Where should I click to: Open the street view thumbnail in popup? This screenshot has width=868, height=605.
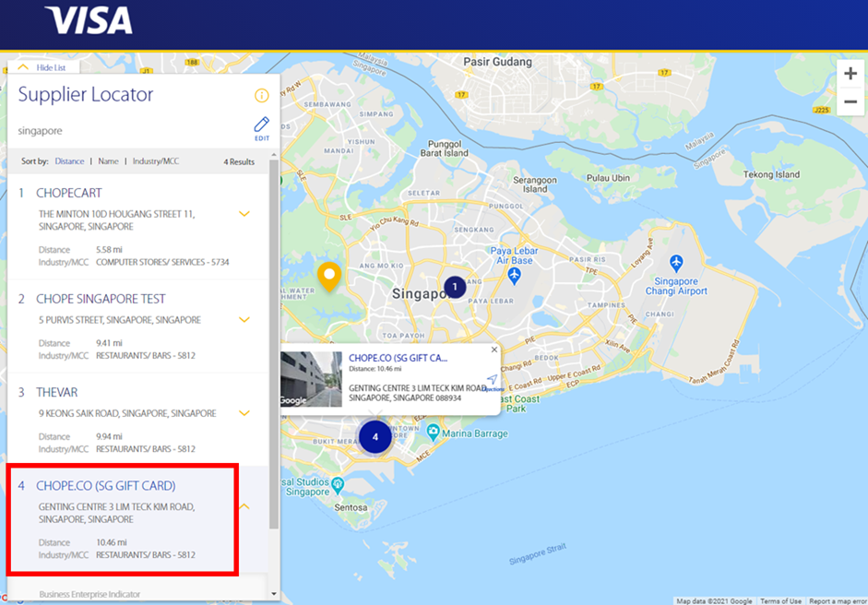[x=311, y=379]
